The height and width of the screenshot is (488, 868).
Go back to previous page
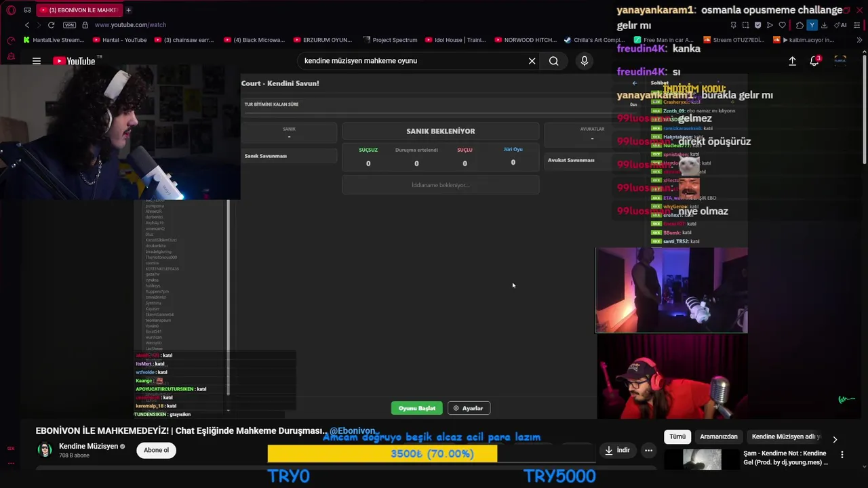click(27, 25)
